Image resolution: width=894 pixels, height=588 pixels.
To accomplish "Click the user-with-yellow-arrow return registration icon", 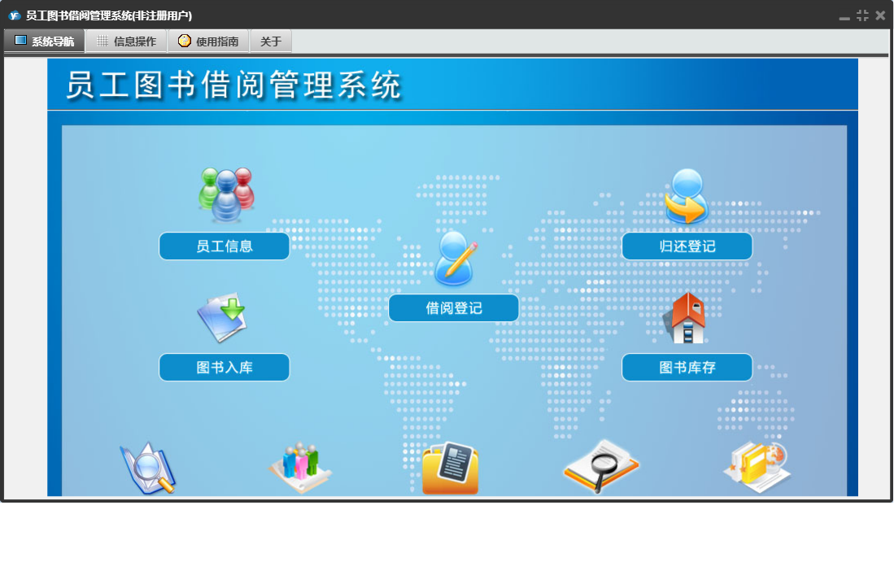I will tap(687, 197).
